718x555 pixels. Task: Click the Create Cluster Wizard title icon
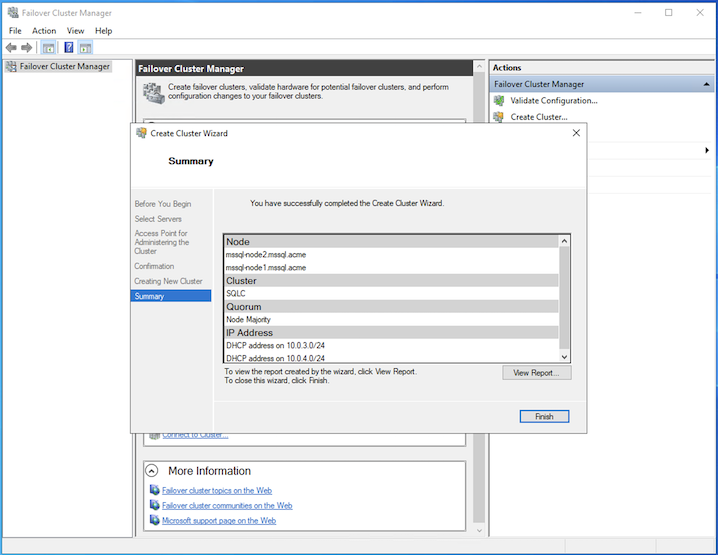(141, 133)
